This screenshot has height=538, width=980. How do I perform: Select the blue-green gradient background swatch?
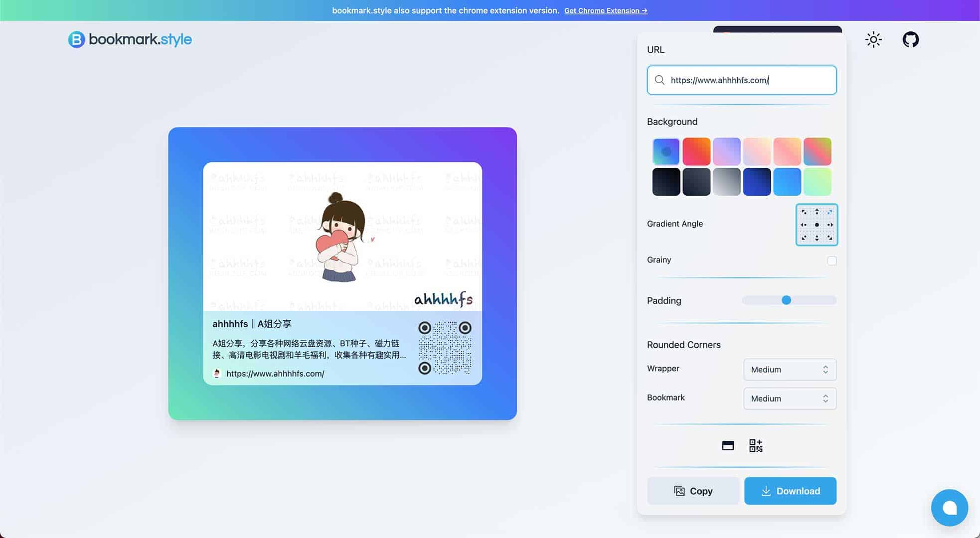coord(666,151)
